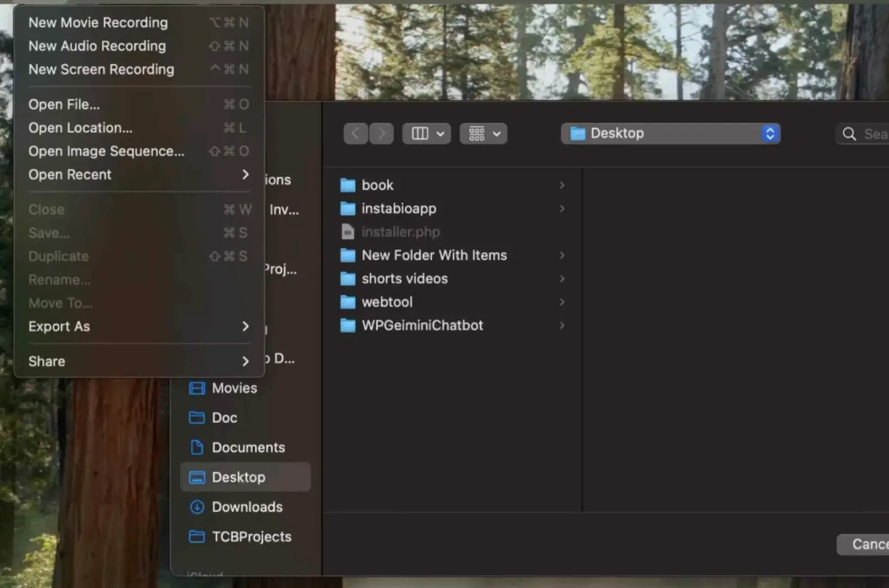Select Open Location... in the menu
This screenshot has height=588, width=889.
[x=139, y=127]
